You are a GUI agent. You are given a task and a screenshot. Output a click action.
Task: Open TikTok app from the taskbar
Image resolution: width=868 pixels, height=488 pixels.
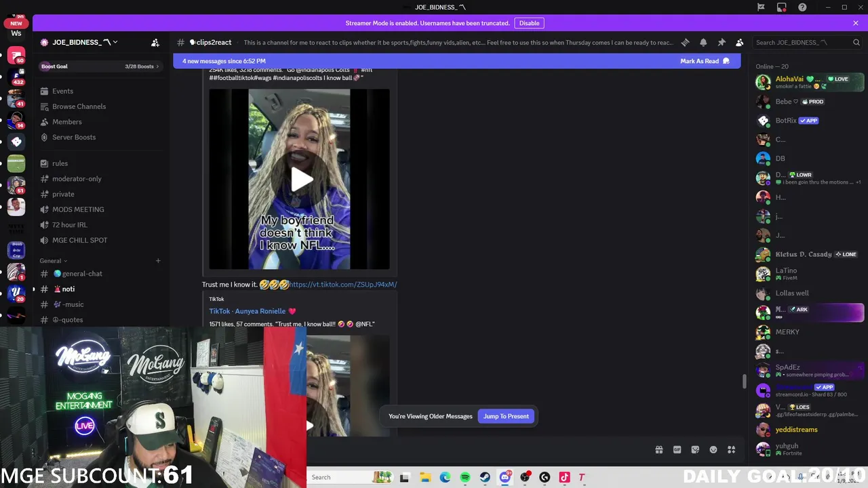point(564,477)
